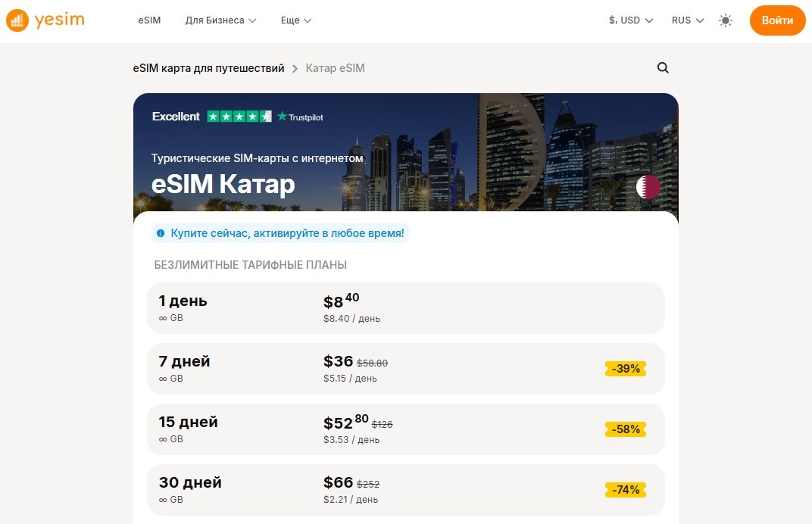Screen dimensions: 812x524
Task: Open the Для Бизнеса menu
Action: pos(220,20)
